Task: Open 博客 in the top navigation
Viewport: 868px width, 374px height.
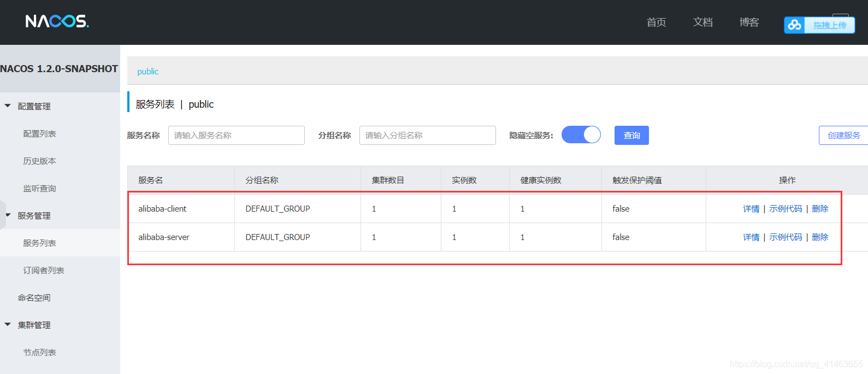Action: pos(749,22)
